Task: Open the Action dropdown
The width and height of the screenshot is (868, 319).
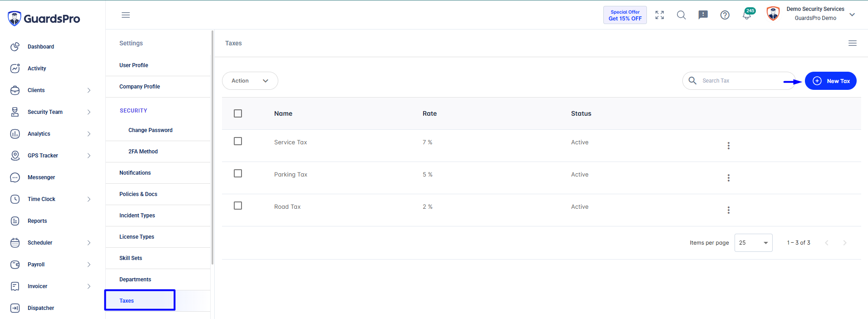Action: pyautogui.click(x=250, y=81)
